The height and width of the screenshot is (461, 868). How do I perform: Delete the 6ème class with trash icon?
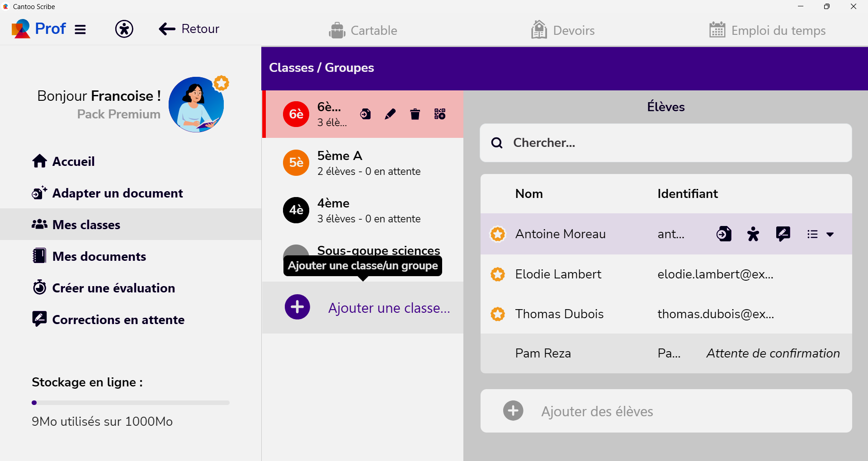tap(415, 114)
